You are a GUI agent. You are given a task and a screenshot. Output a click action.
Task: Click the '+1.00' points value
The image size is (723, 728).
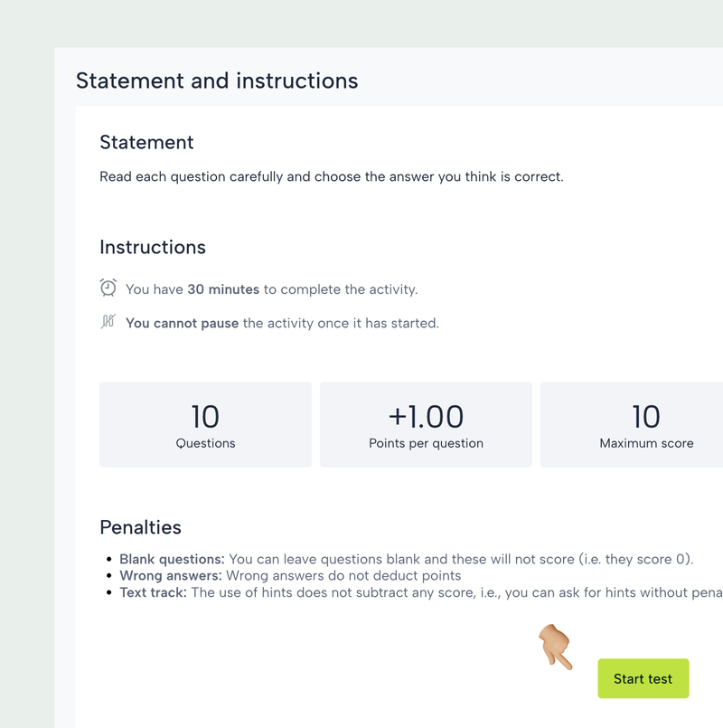click(426, 416)
